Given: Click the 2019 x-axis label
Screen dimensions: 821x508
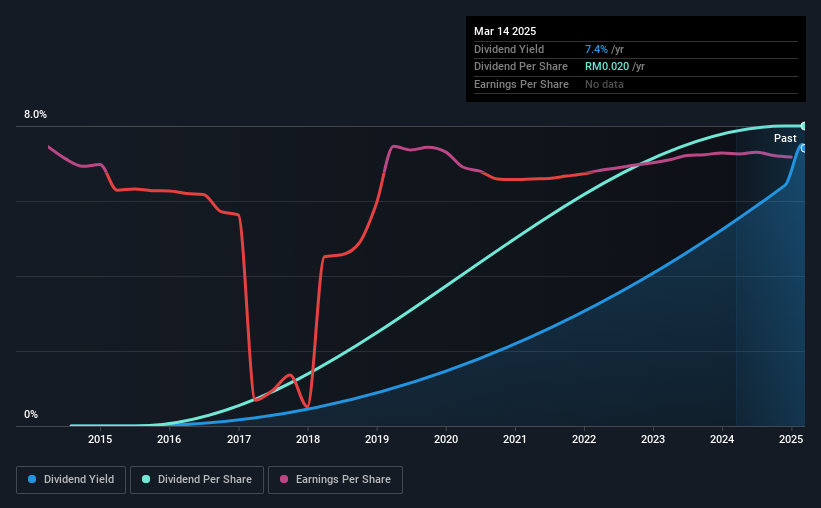Looking at the screenshot, I should tap(377, 439).
